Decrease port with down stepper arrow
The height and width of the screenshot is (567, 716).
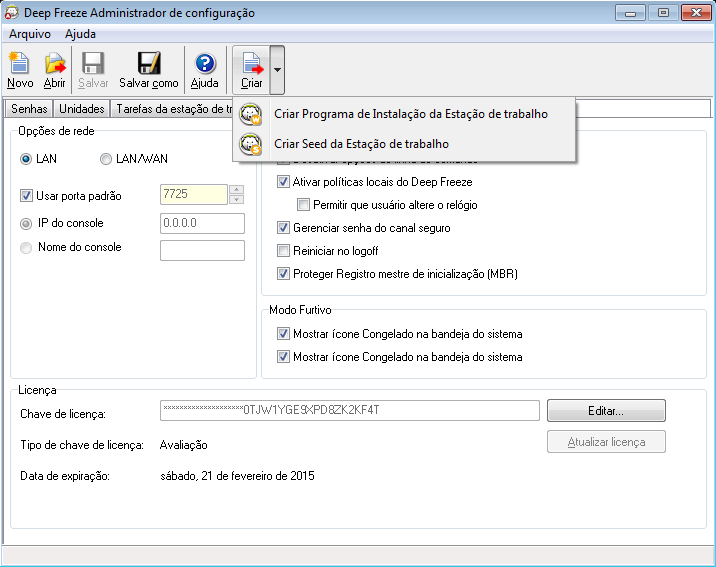[236, 200]
